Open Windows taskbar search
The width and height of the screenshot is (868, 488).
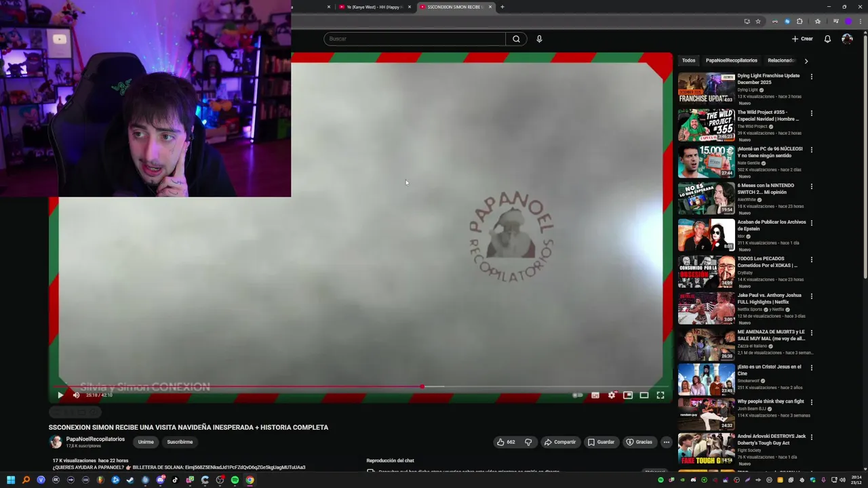(x=26, y=480)
